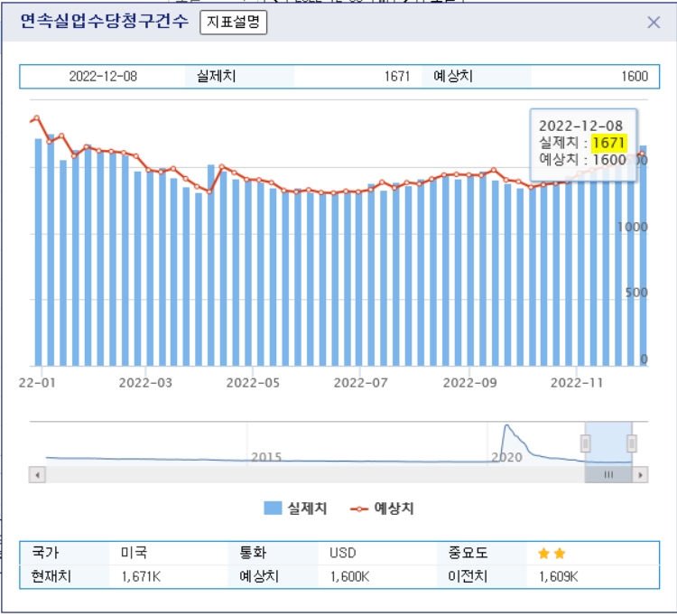677x616 pixels.
Task: Click the 미국 country value
Action: point(134,553)
